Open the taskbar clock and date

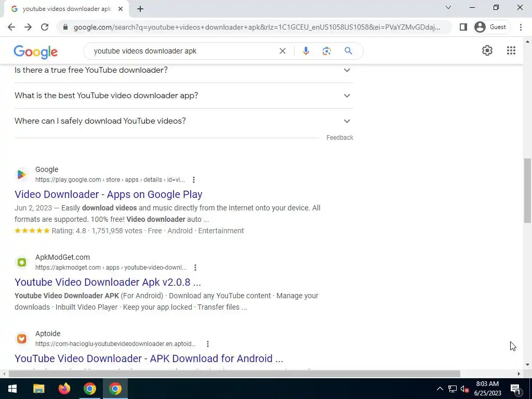pyautogui.click(x=487, y=389)
